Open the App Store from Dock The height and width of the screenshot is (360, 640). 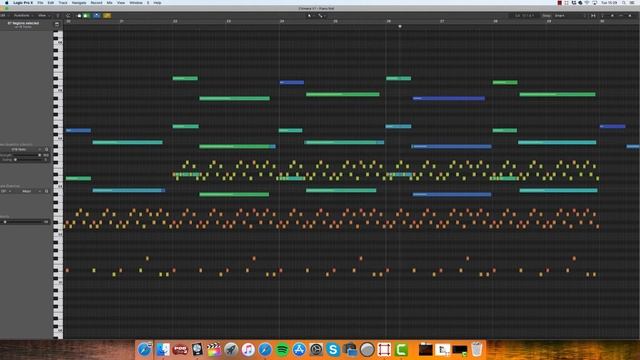[x=299, y=349]
